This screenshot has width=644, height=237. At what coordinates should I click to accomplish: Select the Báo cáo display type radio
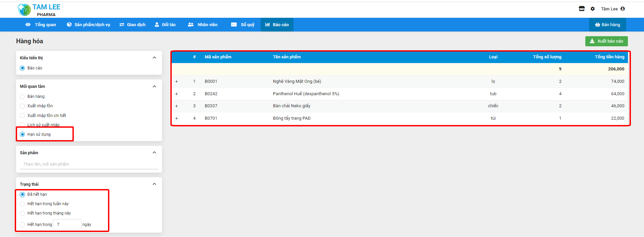click(x=22, y=68)
